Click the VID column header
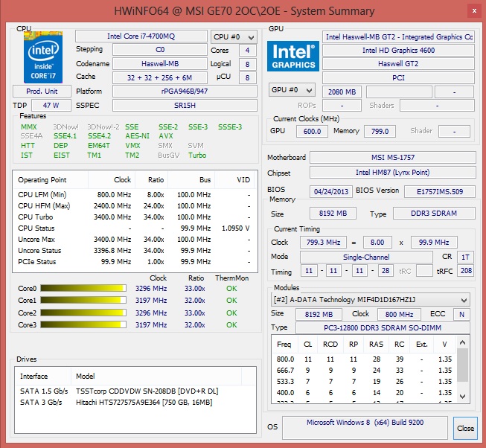Screen dimensions: 486x448 [234, 179]
